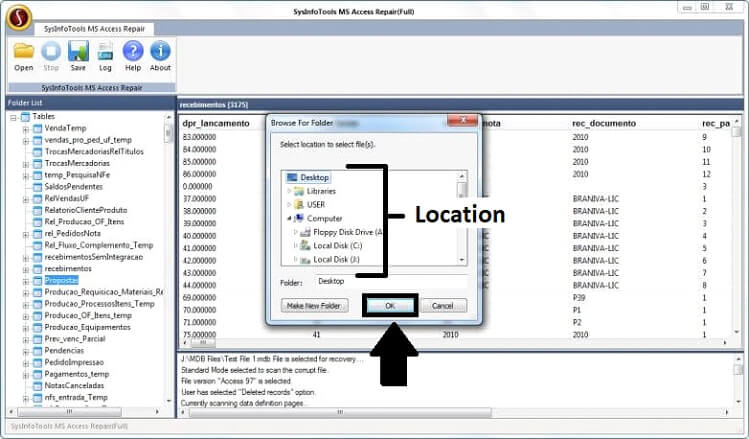Select Producao_ProcessosItens_Temp table
The image size is (749, 439).
tap(99, 304)
